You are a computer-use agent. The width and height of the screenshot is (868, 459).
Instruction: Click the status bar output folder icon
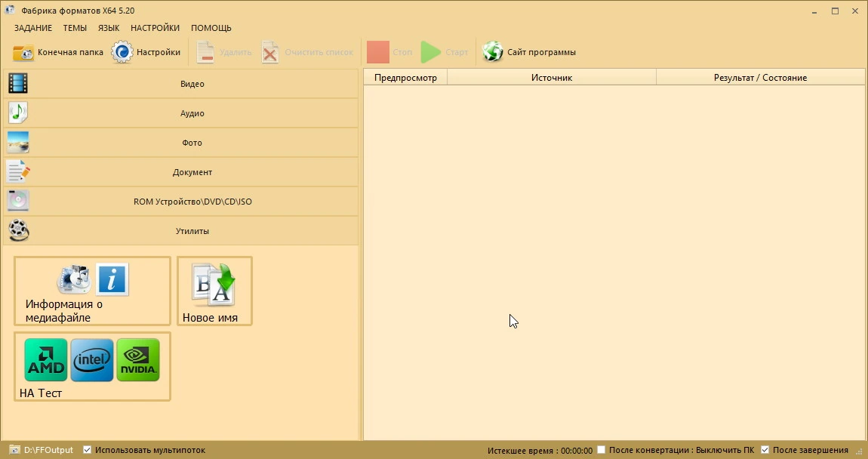15,450
